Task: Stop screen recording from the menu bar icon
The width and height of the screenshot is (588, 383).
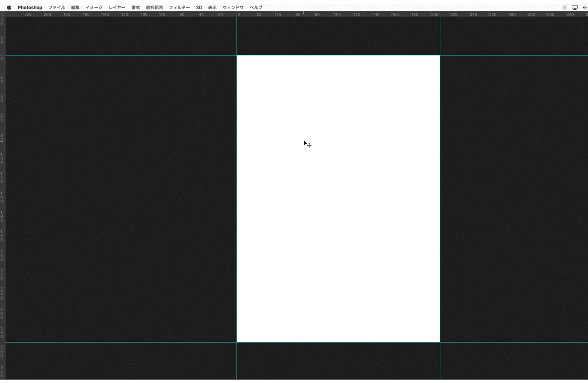Action: pos(565,7)
